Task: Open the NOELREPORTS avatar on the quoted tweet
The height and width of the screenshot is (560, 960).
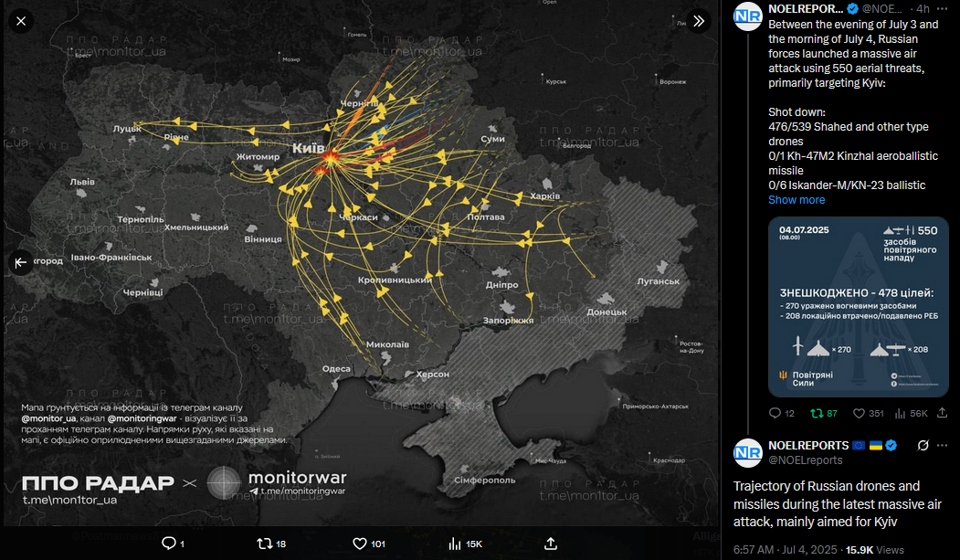Action: click(x=747, y=16)
